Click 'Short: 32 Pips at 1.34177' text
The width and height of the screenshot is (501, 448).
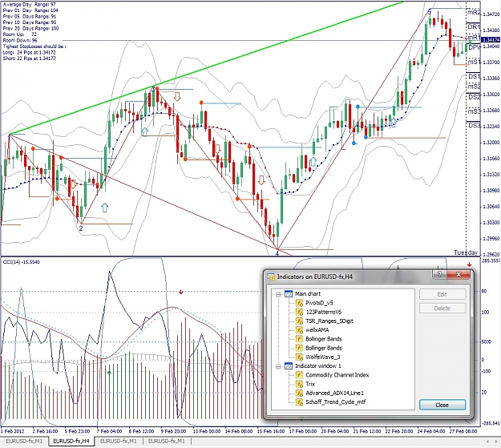(29, 59)
